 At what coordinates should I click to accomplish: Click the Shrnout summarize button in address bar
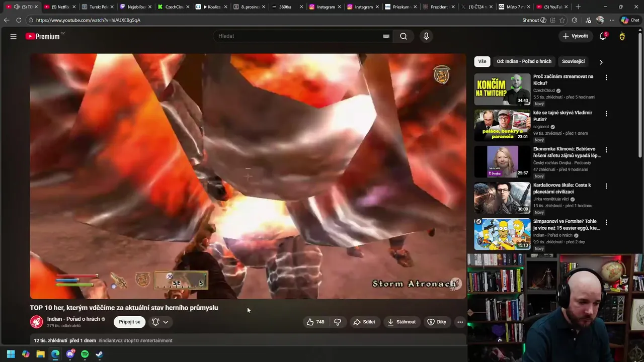(534, 20)
